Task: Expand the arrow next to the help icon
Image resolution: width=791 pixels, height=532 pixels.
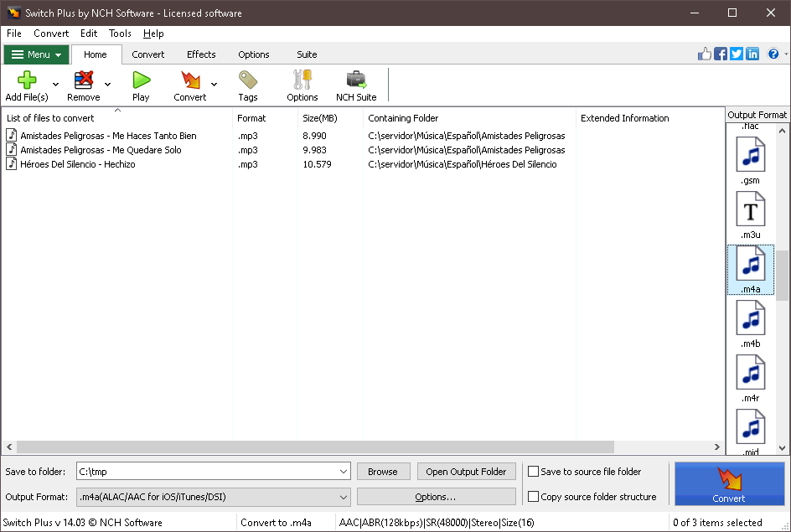Action: point(785,54)
